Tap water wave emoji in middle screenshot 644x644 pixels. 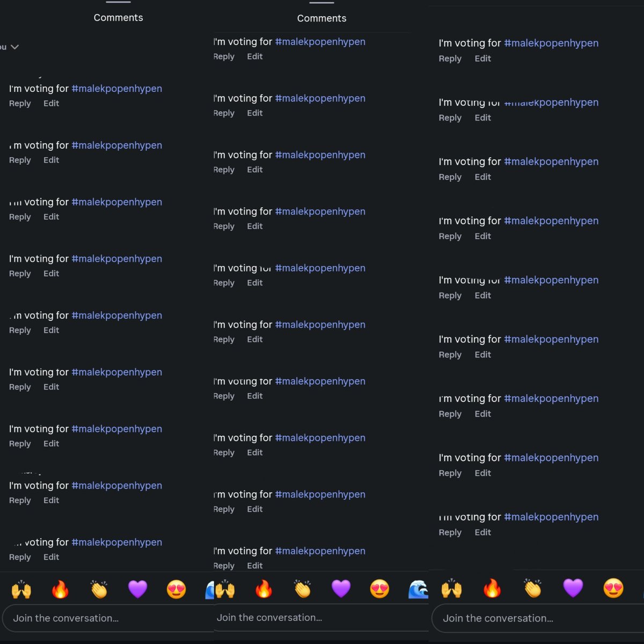tap(418, 589)
